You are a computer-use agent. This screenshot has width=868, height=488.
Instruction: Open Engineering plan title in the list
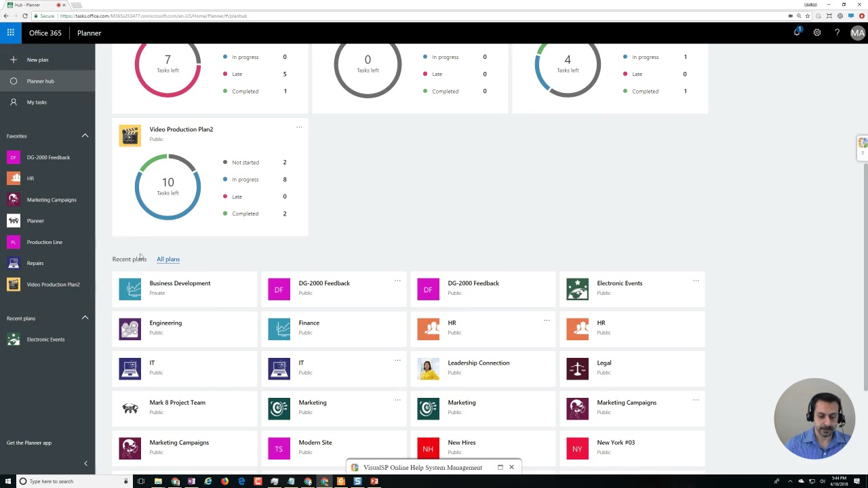point(165,323)
